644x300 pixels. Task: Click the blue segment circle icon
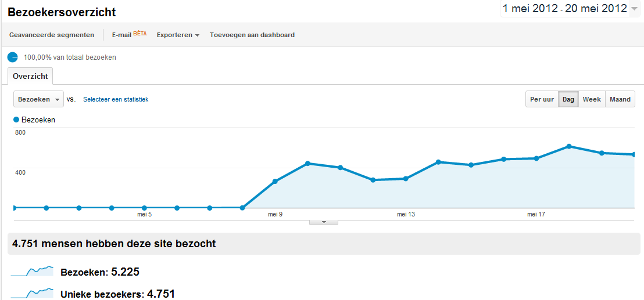13,57
